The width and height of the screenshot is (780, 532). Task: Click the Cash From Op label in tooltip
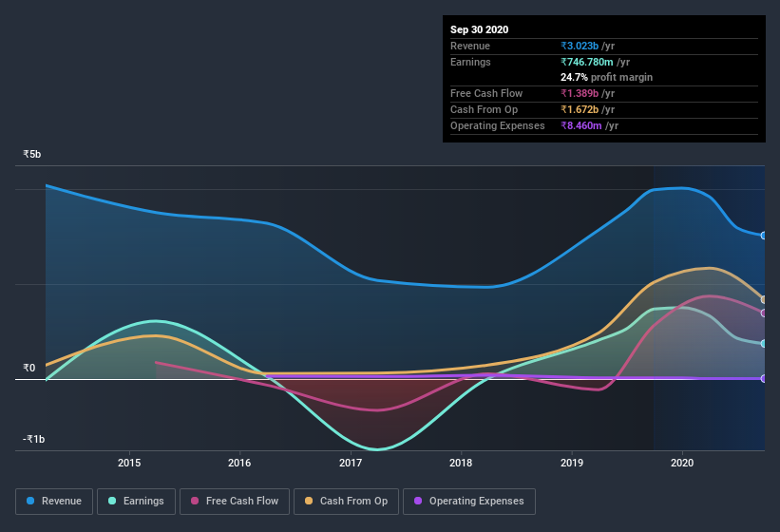(x=484, y=109)
